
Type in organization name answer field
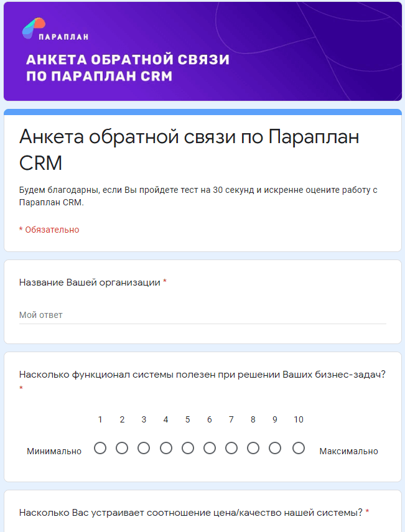pos(202,315)
